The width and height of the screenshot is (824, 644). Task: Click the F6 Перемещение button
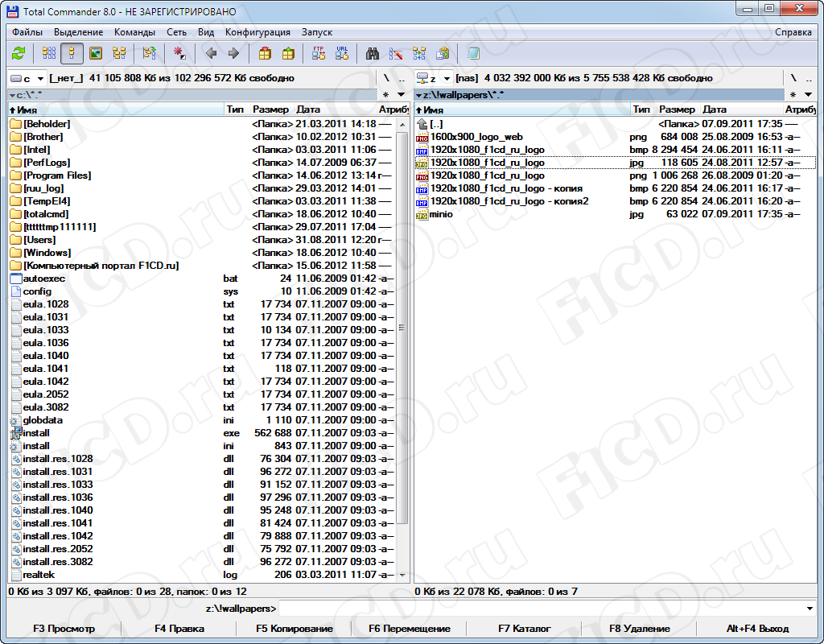410,629
